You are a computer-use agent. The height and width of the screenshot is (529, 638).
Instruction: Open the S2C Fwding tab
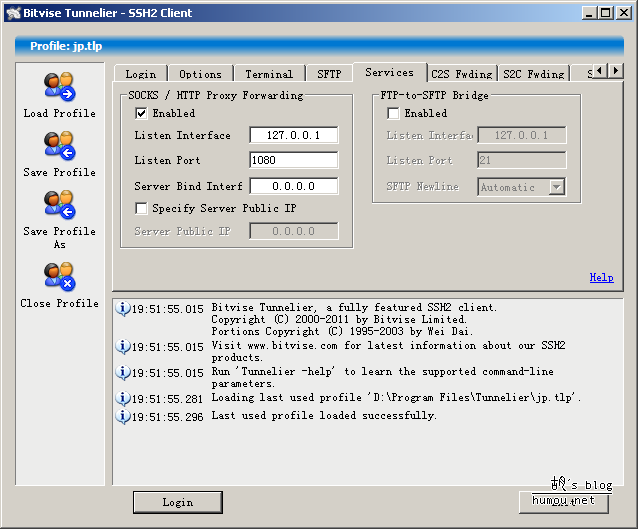click(x=533, y=74)
